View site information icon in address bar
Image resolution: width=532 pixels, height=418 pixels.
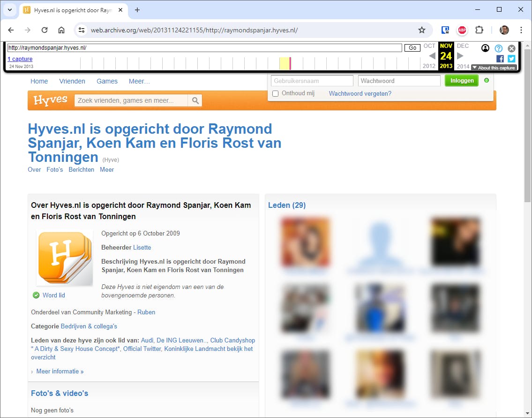click(x=82, y=30)
